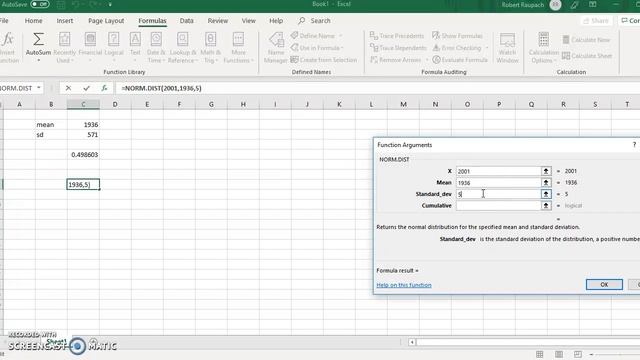Toggle the AutoSave switch

pyautogui.click(x=40, y=4)
